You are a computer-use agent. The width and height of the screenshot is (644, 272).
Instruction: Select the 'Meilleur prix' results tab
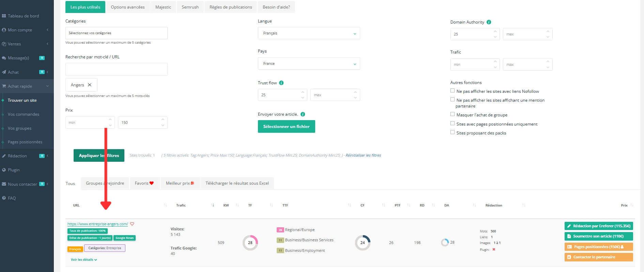[180, 183]
